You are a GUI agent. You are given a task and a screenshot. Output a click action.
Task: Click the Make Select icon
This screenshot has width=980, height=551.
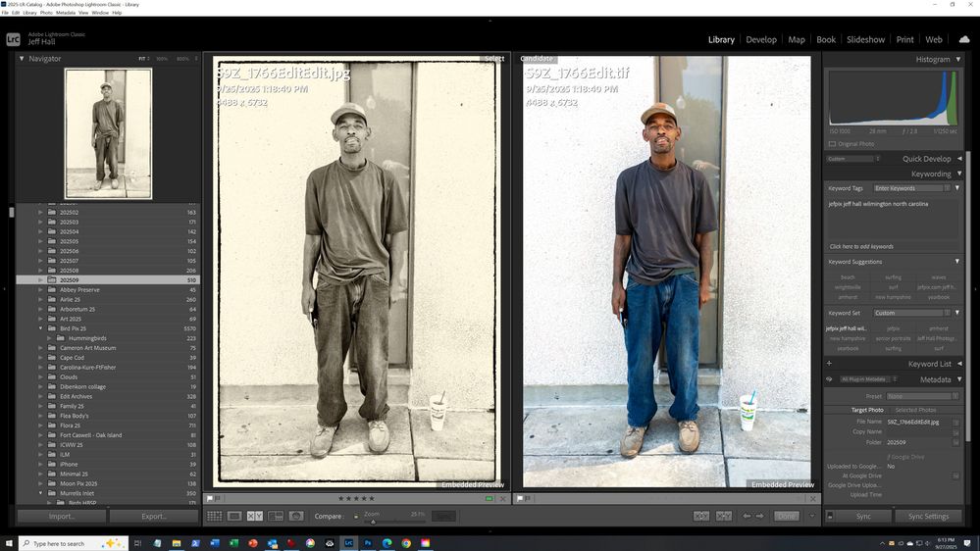(x=724, y=516)
